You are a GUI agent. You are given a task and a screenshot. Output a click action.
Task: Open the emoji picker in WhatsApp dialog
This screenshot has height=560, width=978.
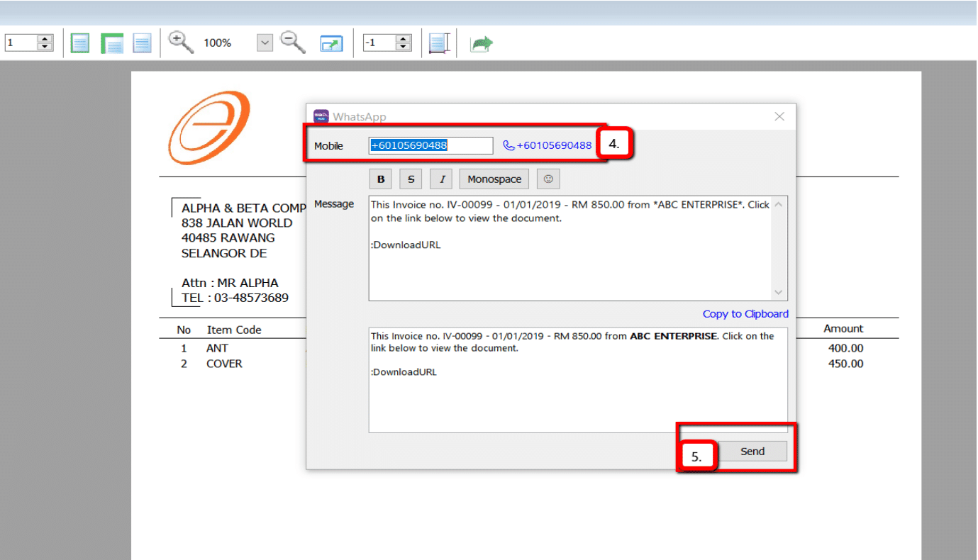pos(548,179)
